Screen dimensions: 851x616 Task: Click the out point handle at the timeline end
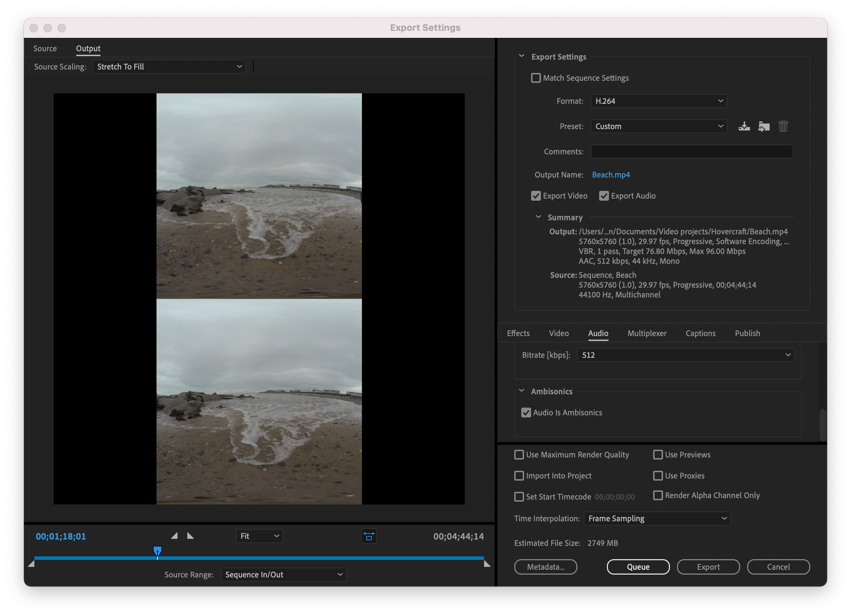pyautogui.click(x=487, y=564)
